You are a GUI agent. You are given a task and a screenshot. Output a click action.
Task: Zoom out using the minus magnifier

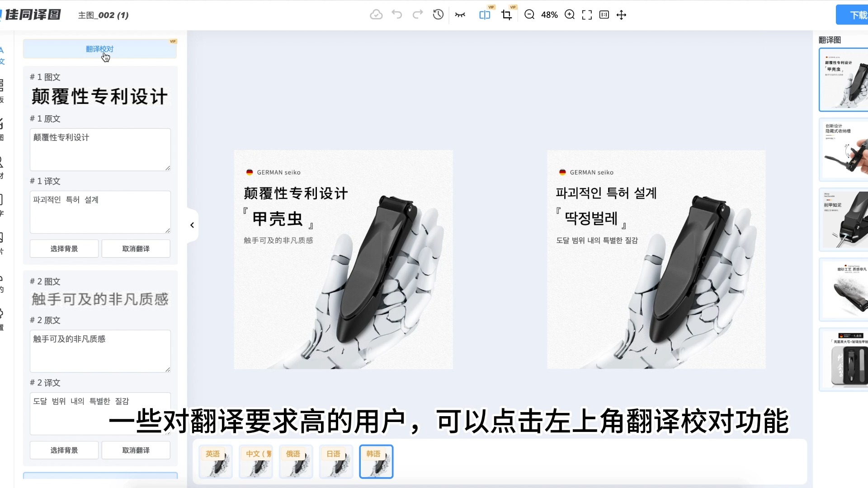[529, 14]
